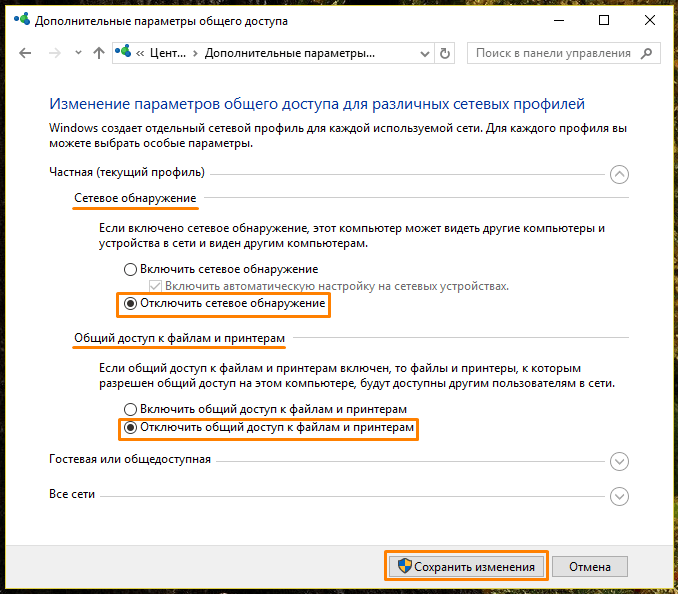Screen dimensions: 678x594
Task: Click the breadcrumb separator arrow after Цент
Action: (x=195, y=54)
